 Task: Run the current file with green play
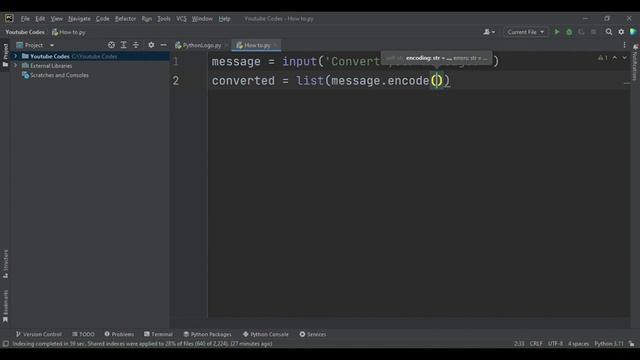click(557, 32)
